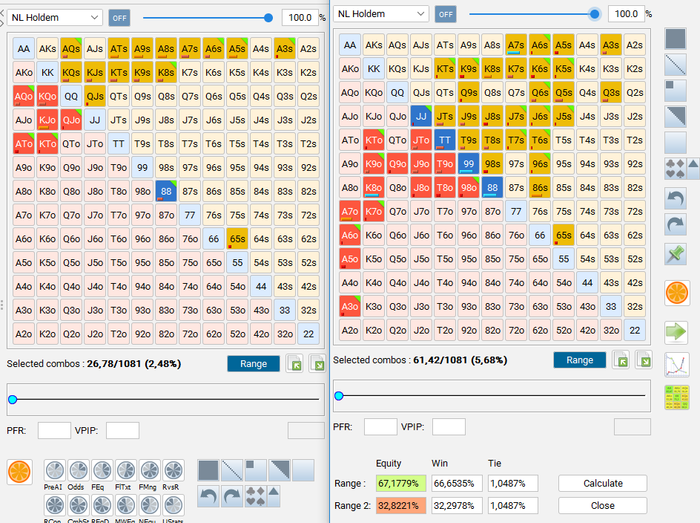Image resolution: width=700 pixels, height=523 pixels.
Task: Undo last change in right sidebar
Action: [x=675, y=199]
